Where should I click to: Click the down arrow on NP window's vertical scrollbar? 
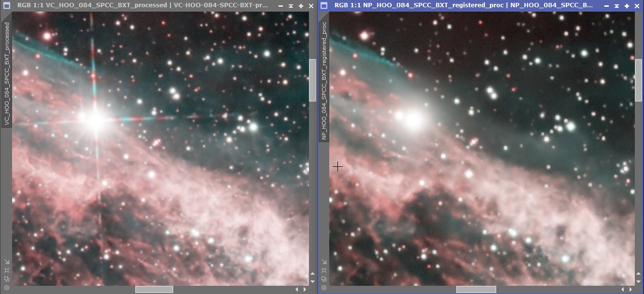[639, 281]
